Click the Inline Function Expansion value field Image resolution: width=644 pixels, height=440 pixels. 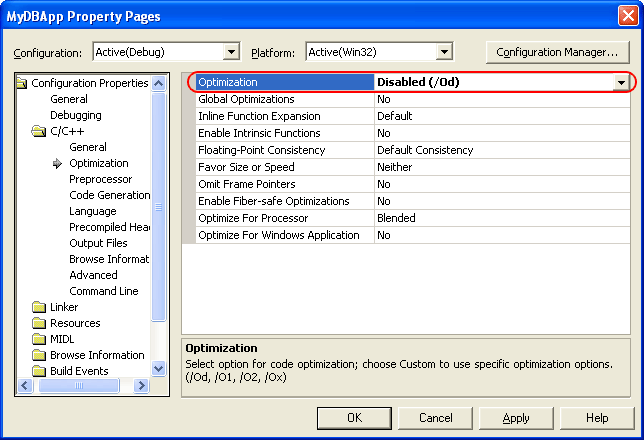click(x=500, y=116)
